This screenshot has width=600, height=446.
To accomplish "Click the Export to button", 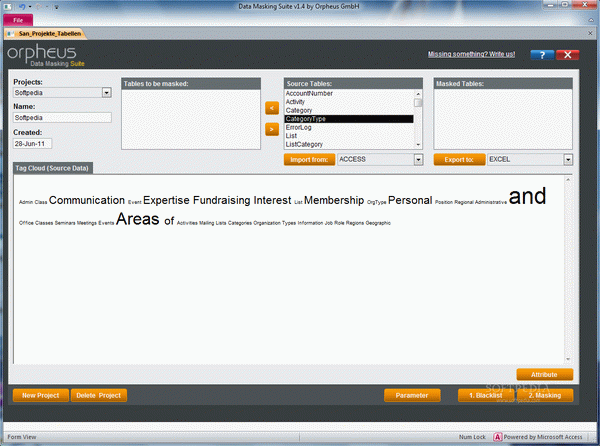I will (459, 160).
